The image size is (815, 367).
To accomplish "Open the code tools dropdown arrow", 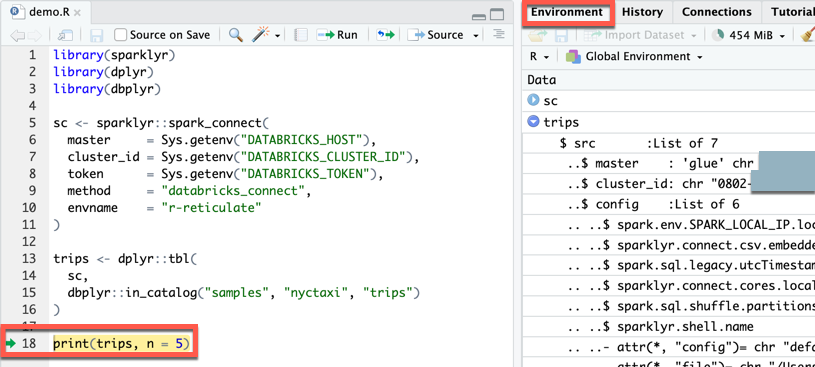I will 278,36.
